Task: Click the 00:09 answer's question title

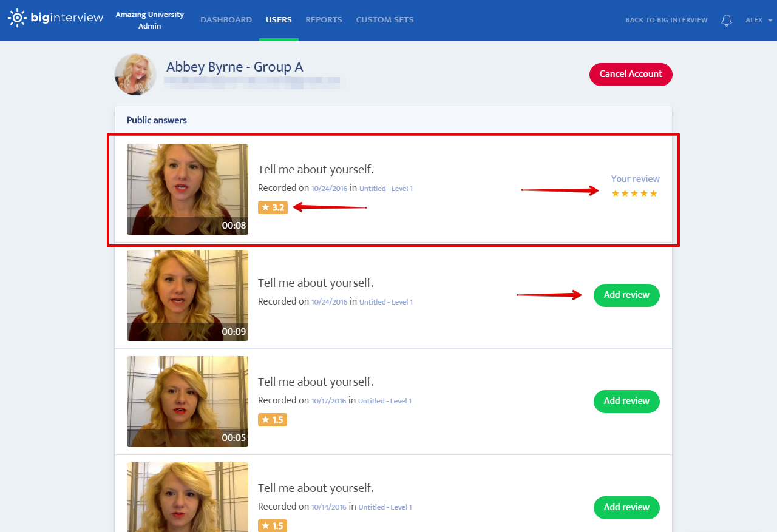Action: pyautogui.click(x=316, y=283)
